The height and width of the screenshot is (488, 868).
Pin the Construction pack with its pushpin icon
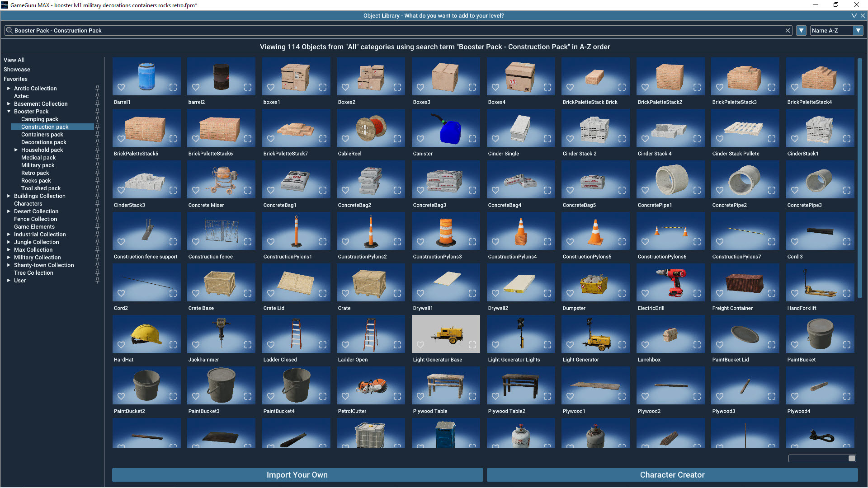click(x=97, y=127)
